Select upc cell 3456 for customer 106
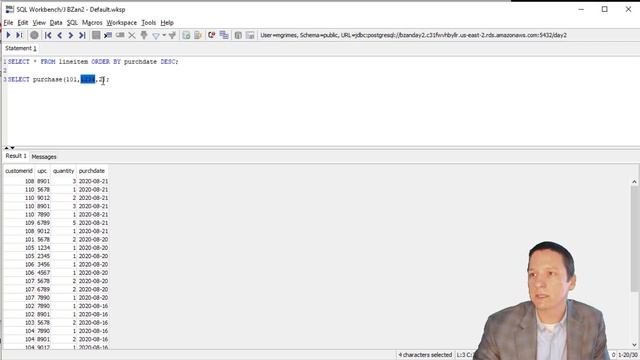The image size is (640, 360). point(43,264)
